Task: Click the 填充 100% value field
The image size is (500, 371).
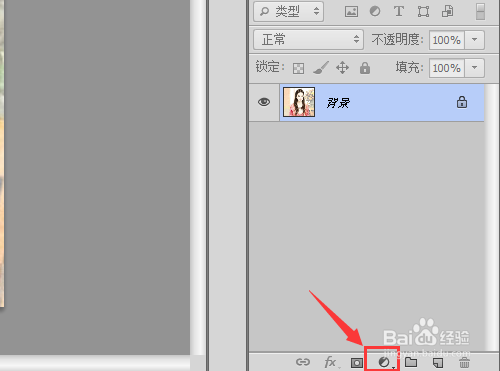Action: 447,68
